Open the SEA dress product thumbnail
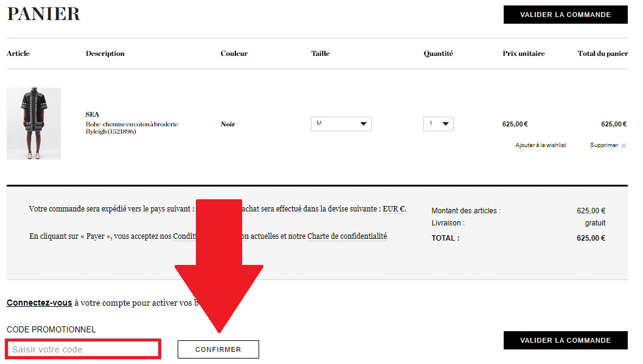Viewport: 643px width, 364px height. [x=33, y=123]
